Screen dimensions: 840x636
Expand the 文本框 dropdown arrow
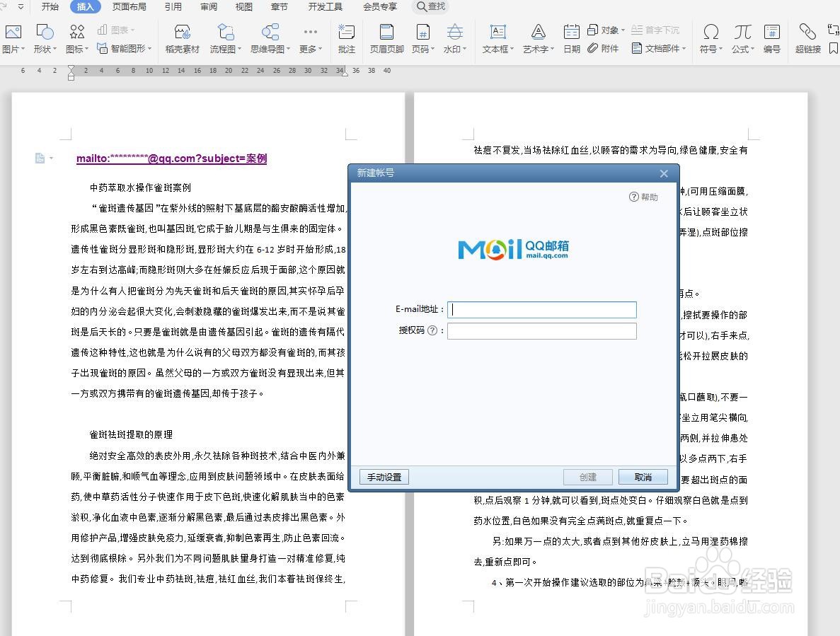coord(512,49)
